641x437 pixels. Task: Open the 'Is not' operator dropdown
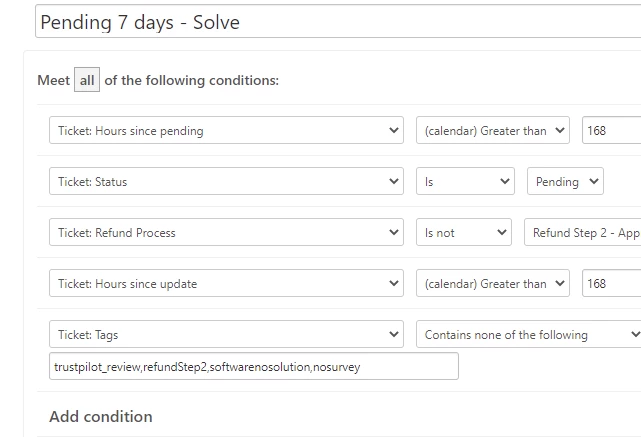point(464,233)
